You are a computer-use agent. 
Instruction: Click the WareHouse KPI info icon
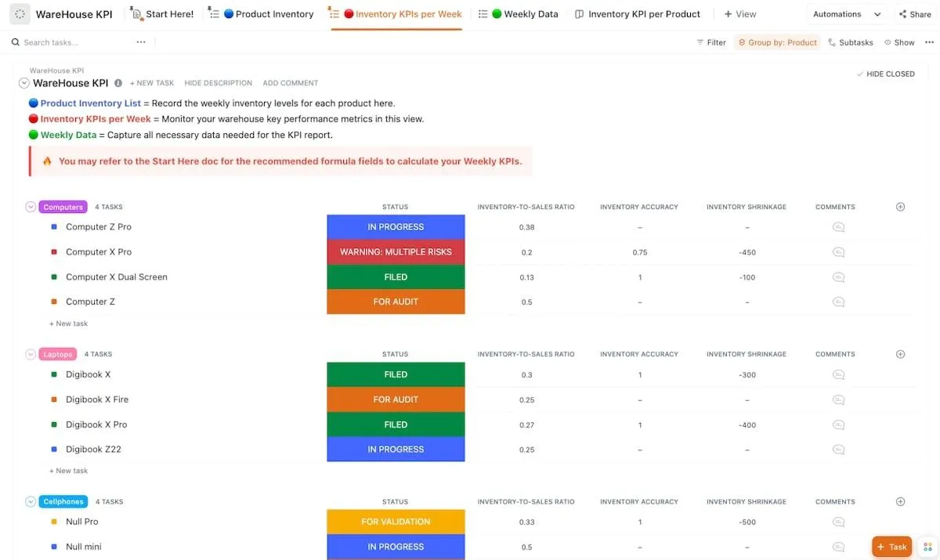point(118,83)
